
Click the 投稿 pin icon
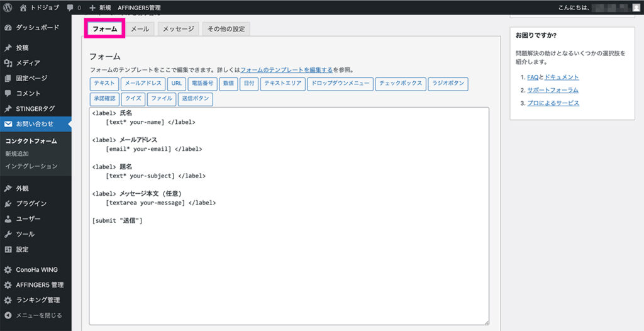(8, 48)
